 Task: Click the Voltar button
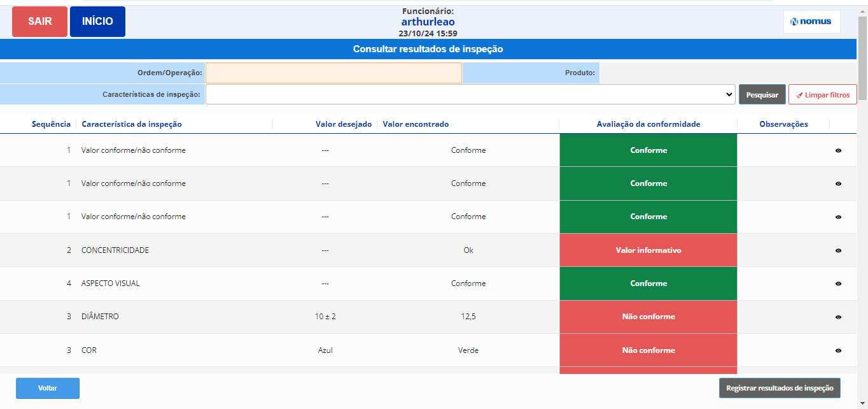(x=48, y=388)
